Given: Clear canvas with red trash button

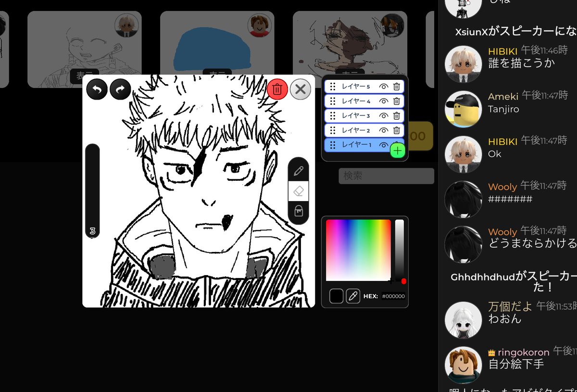Looking at the screenshot, I should (277, 89).
